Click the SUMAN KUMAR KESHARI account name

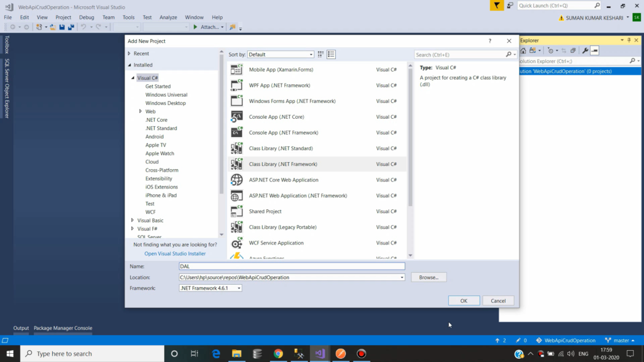594,18
